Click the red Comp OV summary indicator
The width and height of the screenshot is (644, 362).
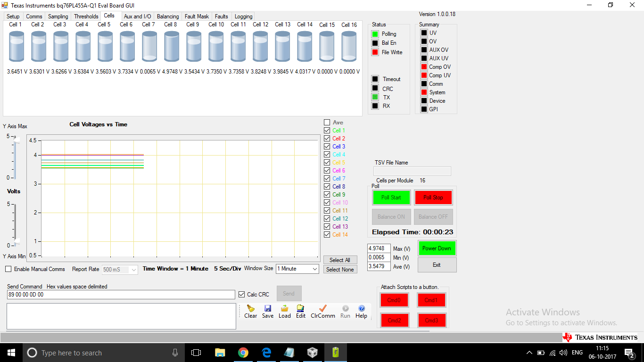click(x=424, y=67)
